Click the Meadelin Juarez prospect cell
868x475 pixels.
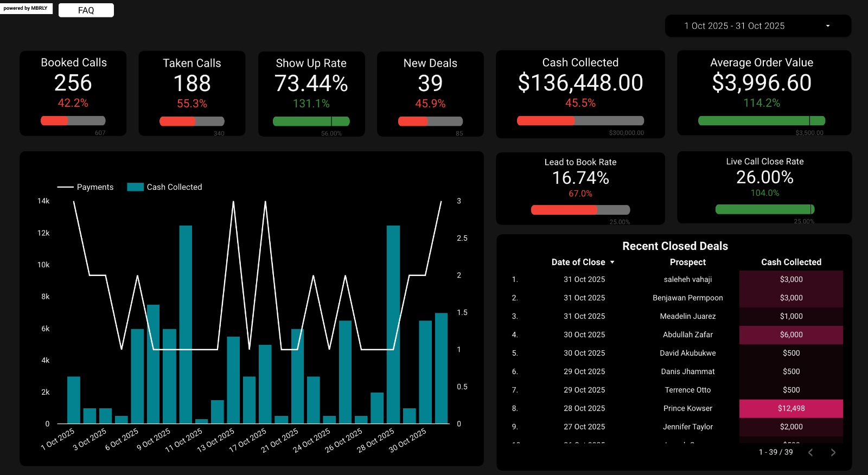(688, 316)
